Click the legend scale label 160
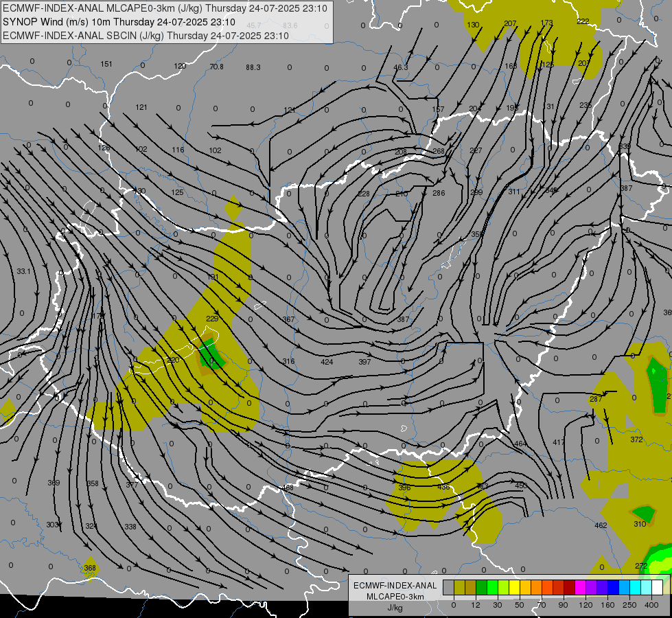Screen dimensions: 672x618 [607, 605]
